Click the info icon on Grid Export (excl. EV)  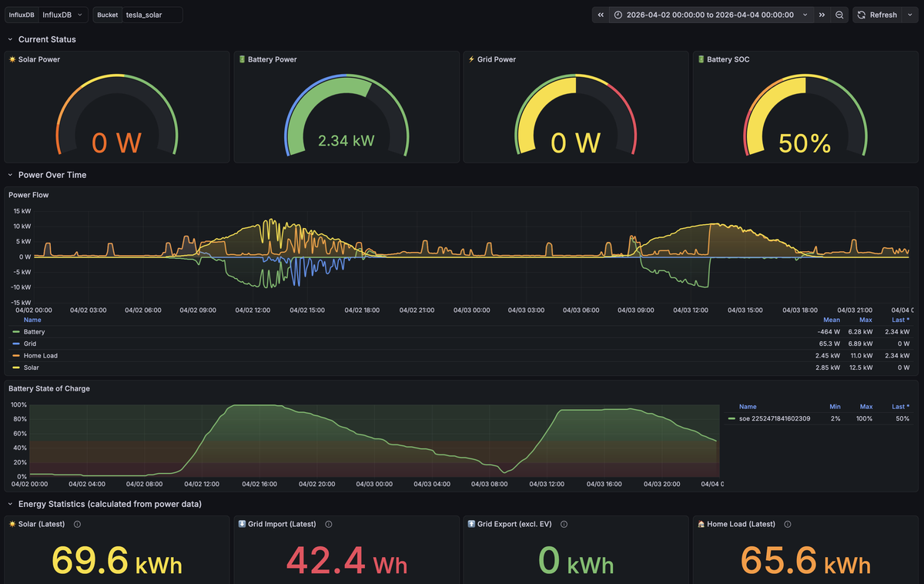(563, 524)
